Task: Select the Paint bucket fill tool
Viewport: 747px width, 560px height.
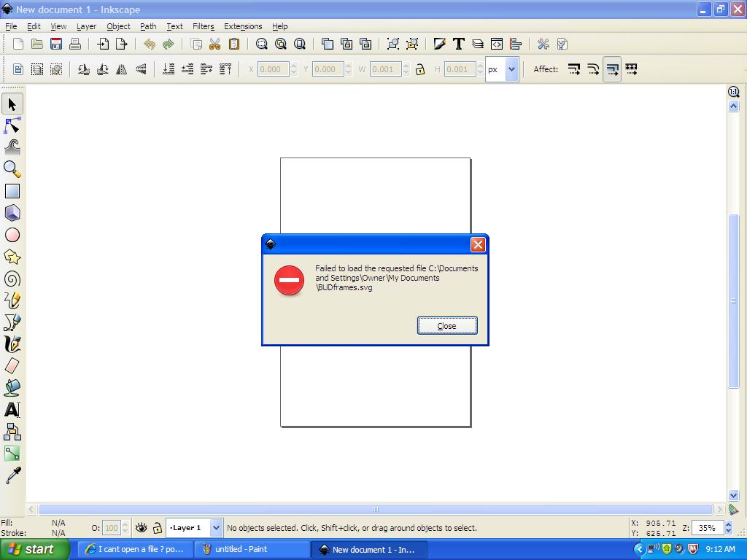Action: 12,388
